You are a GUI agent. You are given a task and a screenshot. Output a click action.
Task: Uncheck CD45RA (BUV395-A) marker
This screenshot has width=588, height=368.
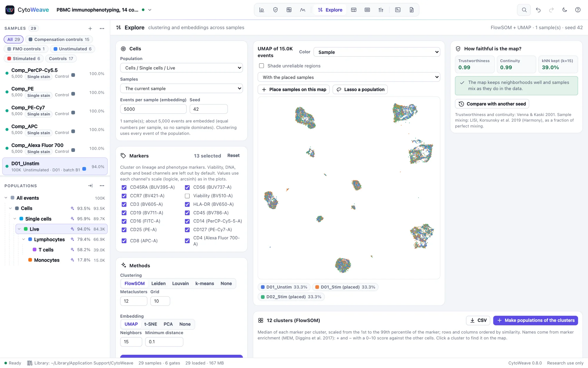point(124,187)
